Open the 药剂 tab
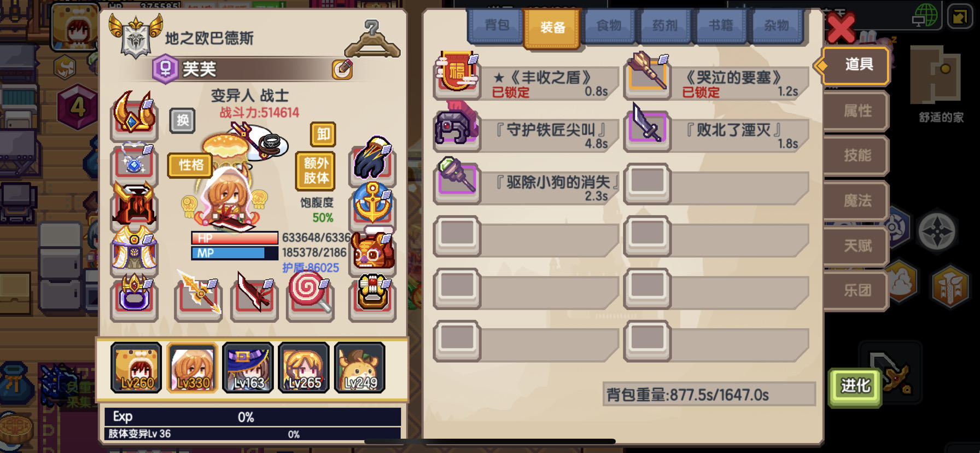Screen dimensions: 980x453 (x=665, y=26)
